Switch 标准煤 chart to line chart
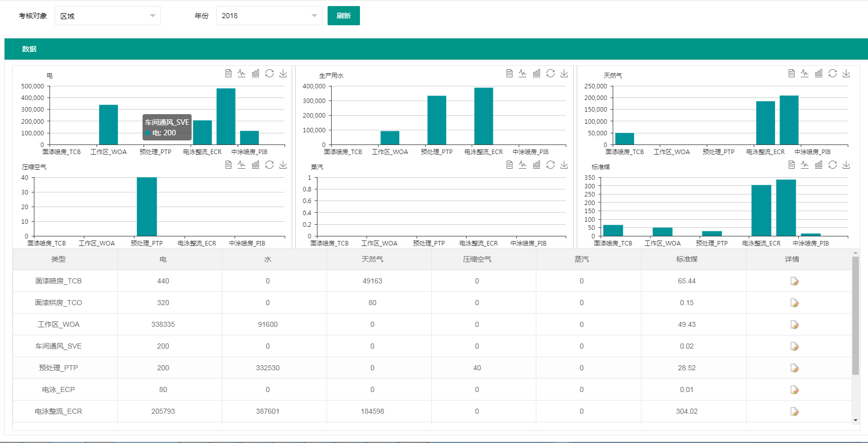Viewport: 868px width, 443px height. pyautogui.click(x=805, y=165)
